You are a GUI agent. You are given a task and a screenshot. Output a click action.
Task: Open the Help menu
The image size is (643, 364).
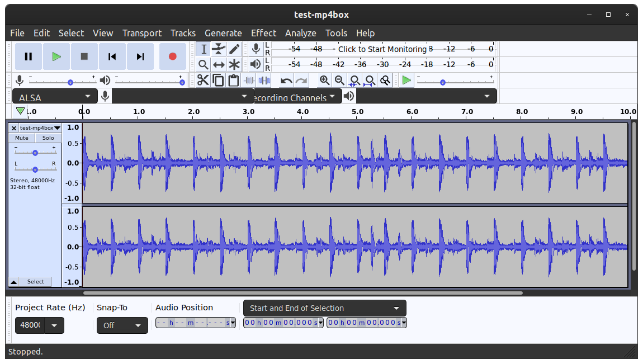coord(365,33)
